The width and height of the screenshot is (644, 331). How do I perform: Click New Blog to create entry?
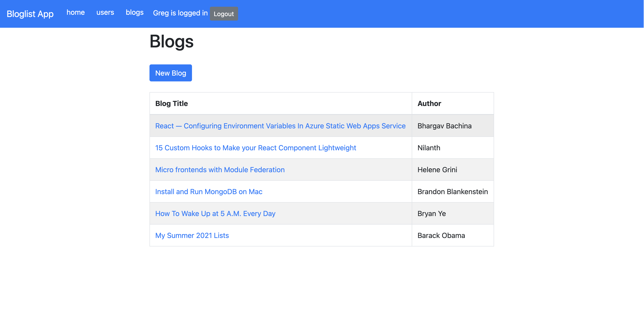pyautogui.click(x=171, y=73)
